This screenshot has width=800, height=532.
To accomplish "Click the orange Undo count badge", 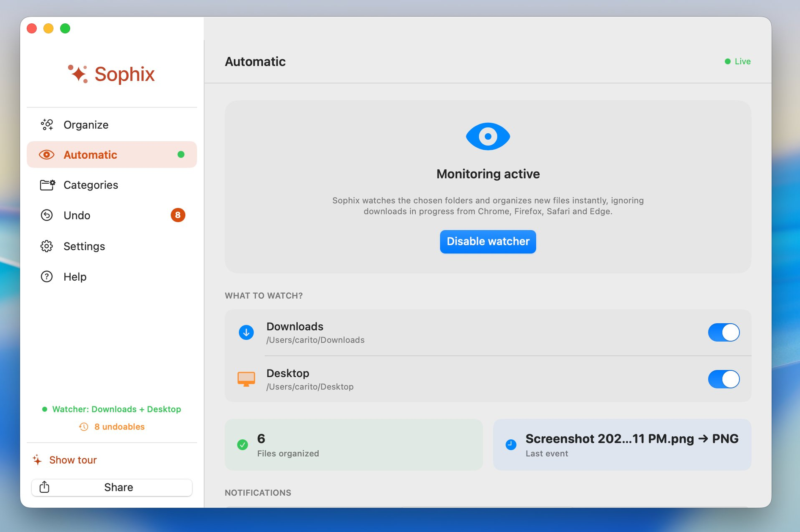I will click(x=178, y=215).
